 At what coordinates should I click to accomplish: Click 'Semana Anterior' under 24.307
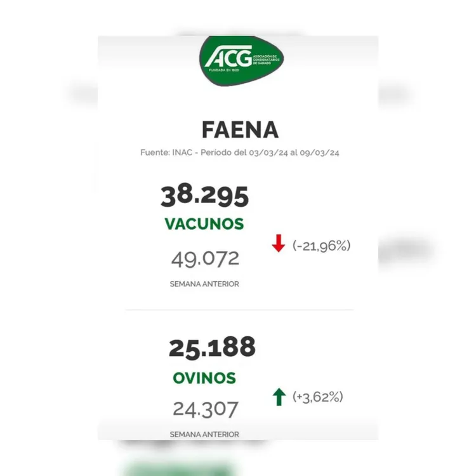pos(204,434)
